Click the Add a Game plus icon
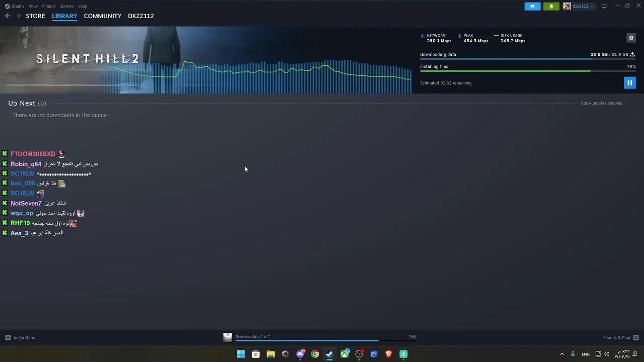Image resolution: width=644 pixels, height=362 pixels. click(x=8, y=338)
